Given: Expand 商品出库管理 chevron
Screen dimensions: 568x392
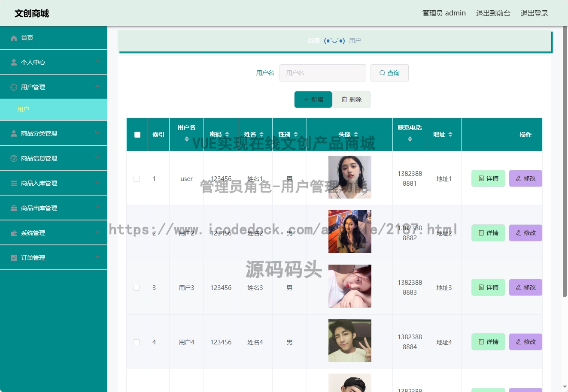Looking at the screenshot, I should 97,208.
